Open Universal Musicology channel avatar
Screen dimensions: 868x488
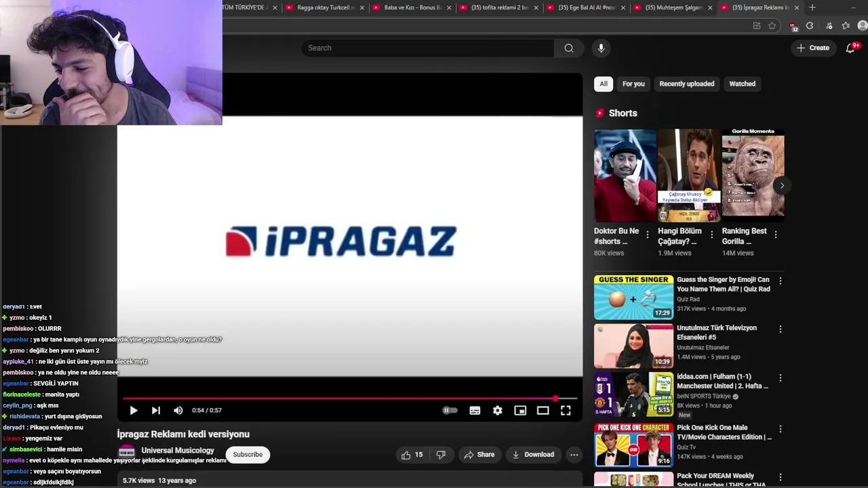click(x=126, y=453)
